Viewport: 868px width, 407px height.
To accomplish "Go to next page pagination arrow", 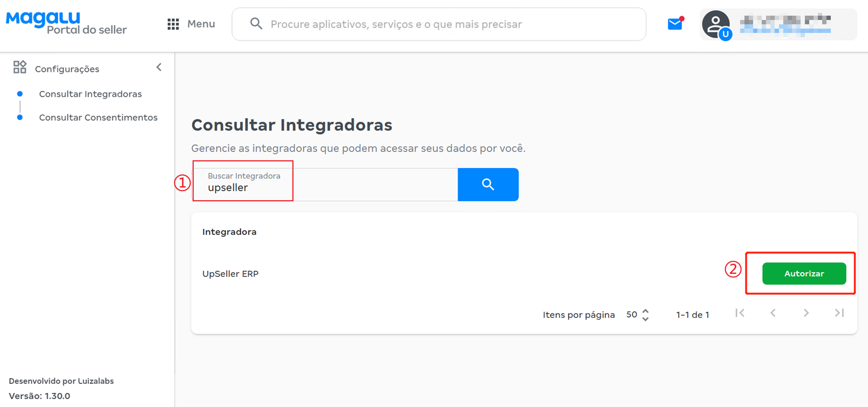I will 806,313.
